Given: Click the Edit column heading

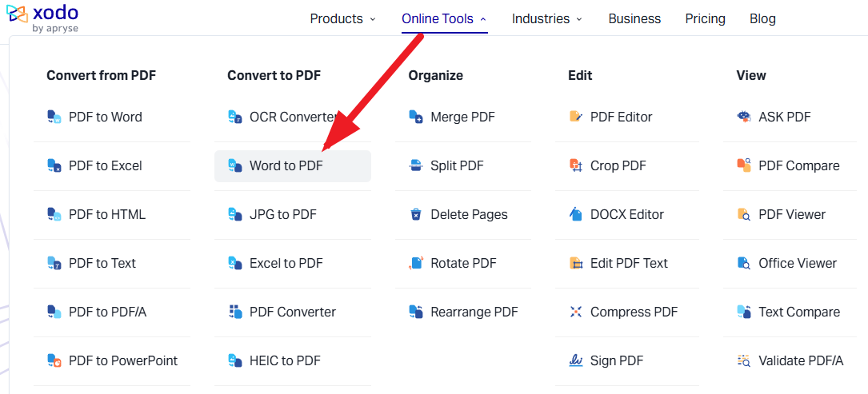Looking at the screenshot, I should tap(580, 75).
